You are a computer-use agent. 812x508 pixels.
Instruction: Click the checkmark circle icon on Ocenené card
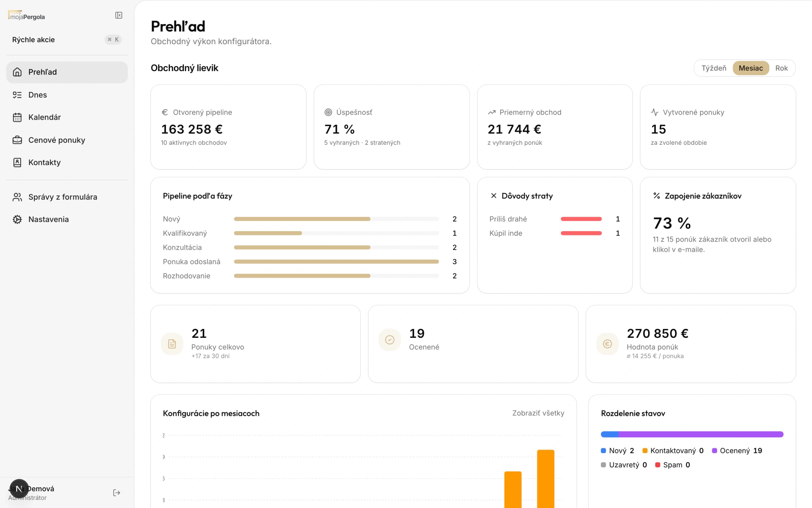tap(390, 340)
